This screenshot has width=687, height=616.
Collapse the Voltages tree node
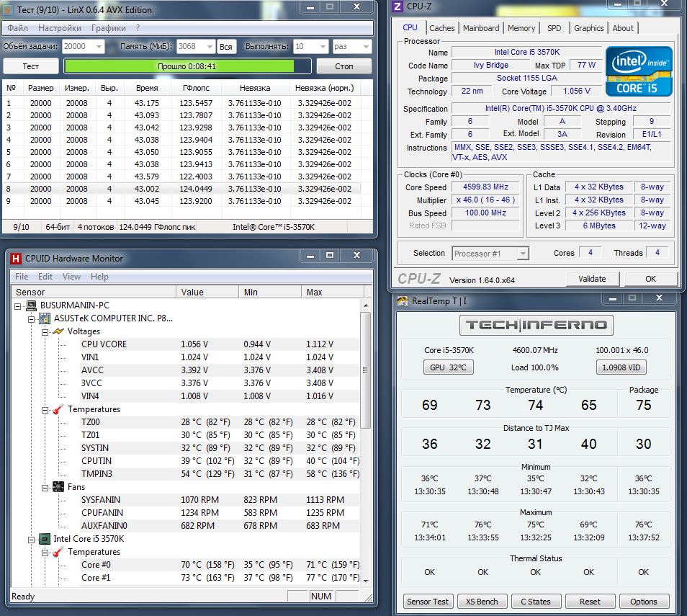coord(45,332)
